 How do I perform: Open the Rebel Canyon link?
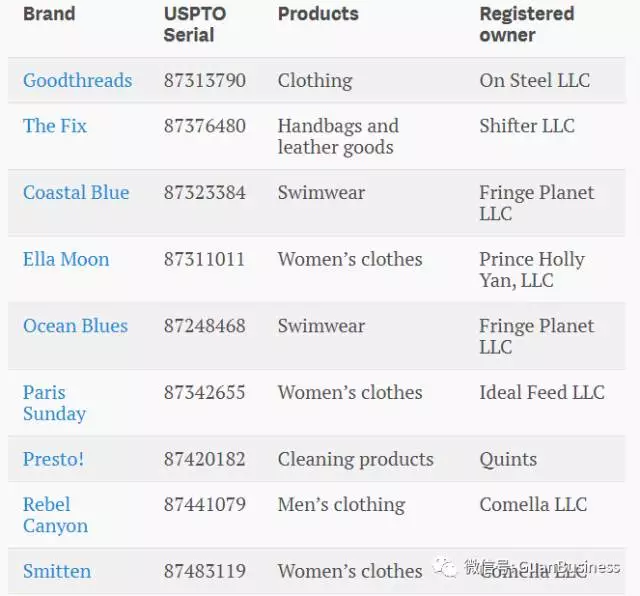pos(55,515)
